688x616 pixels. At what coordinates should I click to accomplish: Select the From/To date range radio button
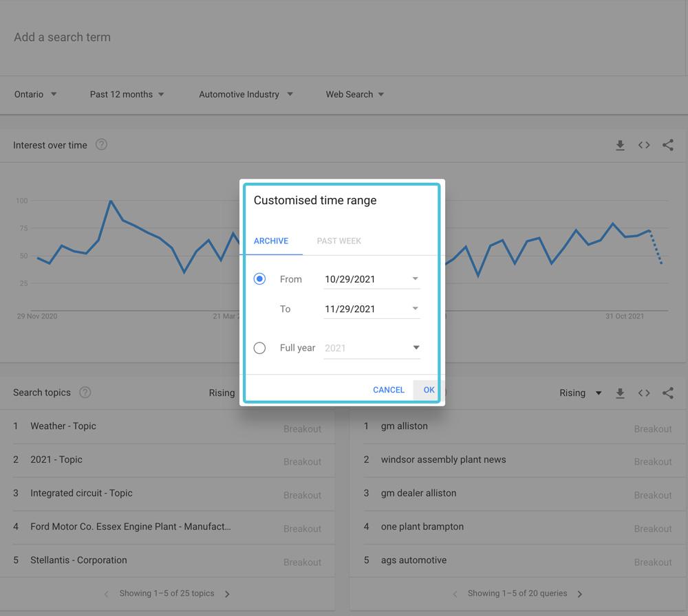click(x=259, y=279)
